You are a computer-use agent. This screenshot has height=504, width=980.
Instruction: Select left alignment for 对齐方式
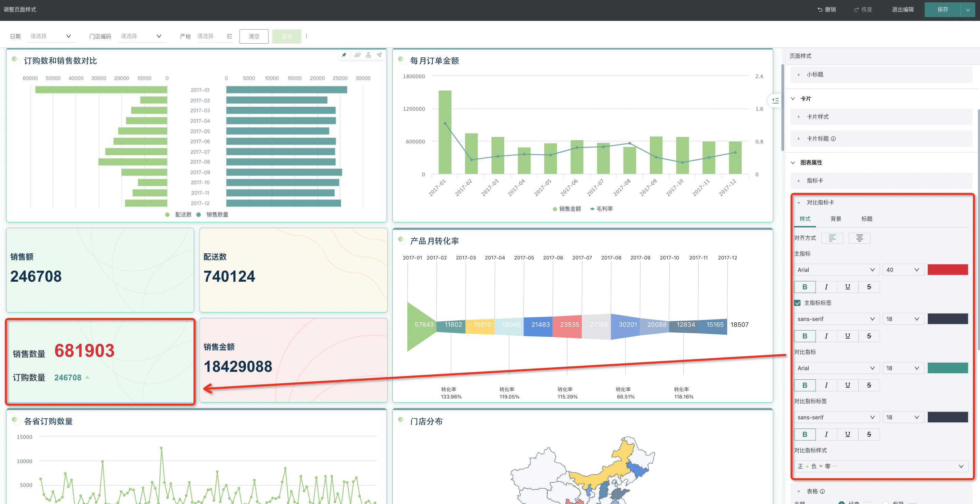pyautogui.click(x=832, y=238)
